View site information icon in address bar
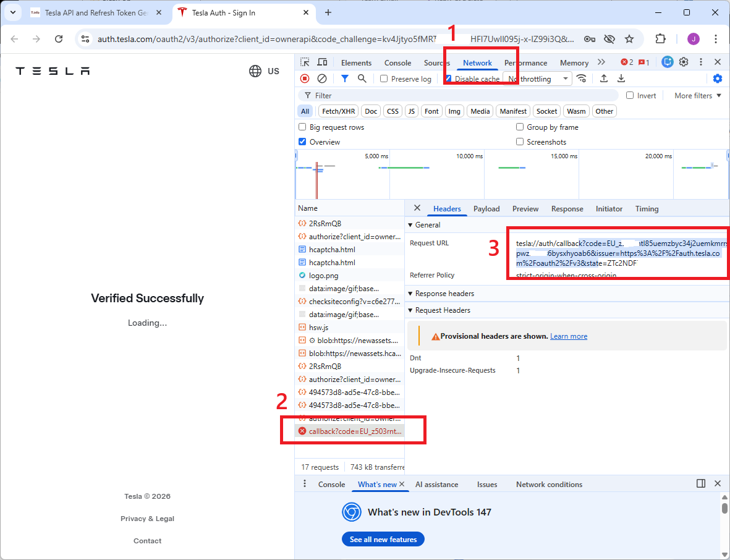The image size is (730, 560). click(85, 39)
